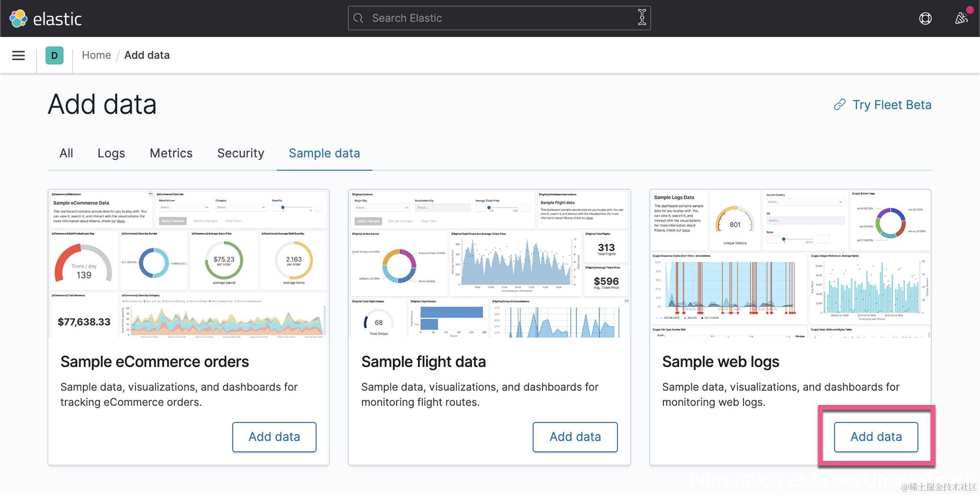Open the newsfeed celebration icon
Image resolution: width=980 pixels, height=495 pixels.
[962, 18]
